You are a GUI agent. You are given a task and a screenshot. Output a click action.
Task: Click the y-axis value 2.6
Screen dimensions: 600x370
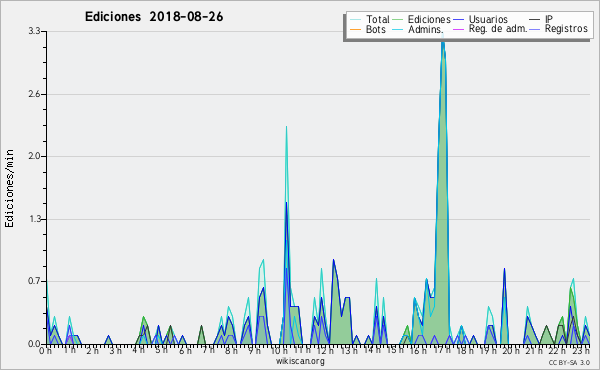click(x=34, y=94)
